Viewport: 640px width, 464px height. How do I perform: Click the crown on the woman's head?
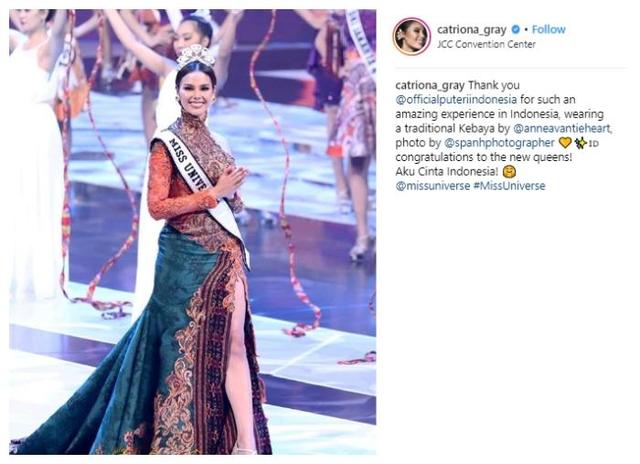click(196, 58)
